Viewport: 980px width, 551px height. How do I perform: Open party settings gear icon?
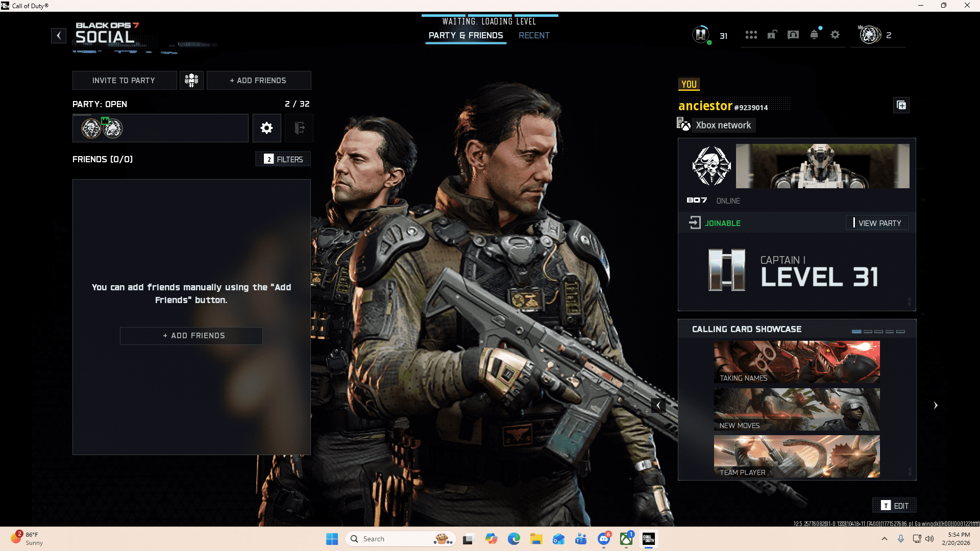266,128
